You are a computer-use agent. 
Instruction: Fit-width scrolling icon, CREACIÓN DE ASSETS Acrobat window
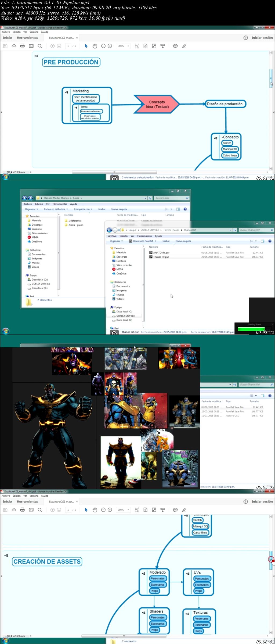pyautogui.click(x=137, y=510)
